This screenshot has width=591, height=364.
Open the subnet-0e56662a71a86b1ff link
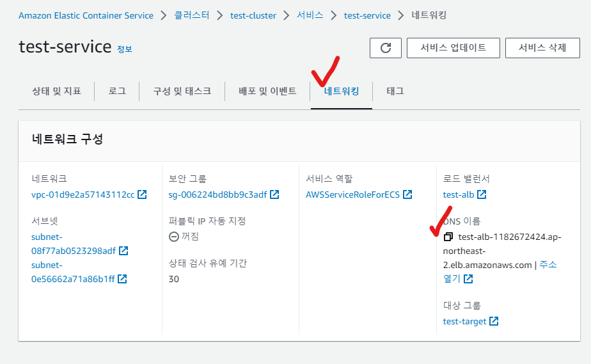73,272
